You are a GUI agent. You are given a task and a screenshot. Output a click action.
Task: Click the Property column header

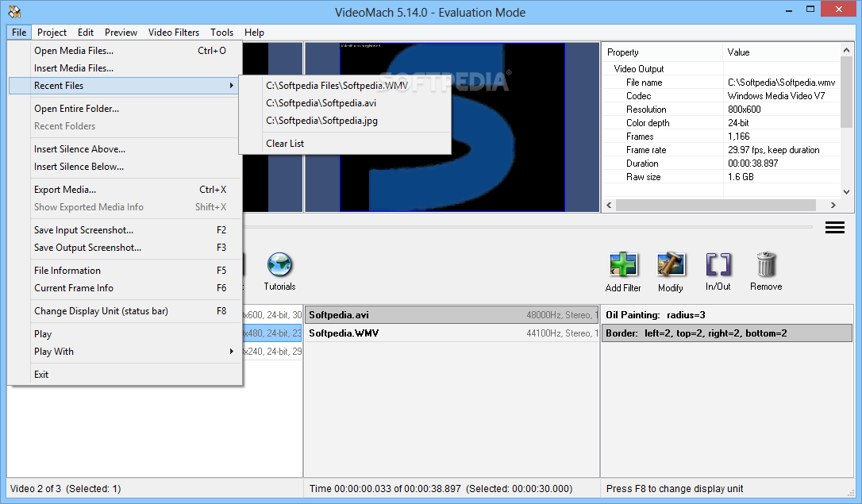point(663,52)
